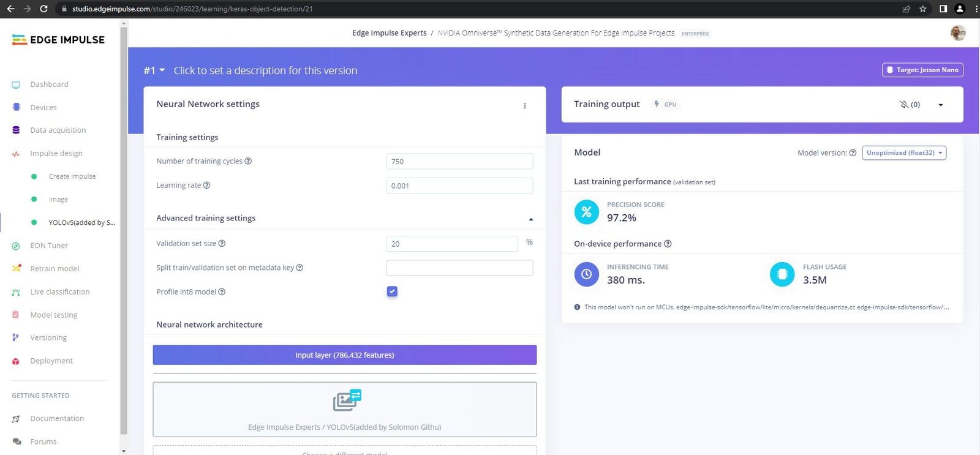The image size is (980, 455).
Task: Click the Forums chat icon
Action: coord(17,442)
